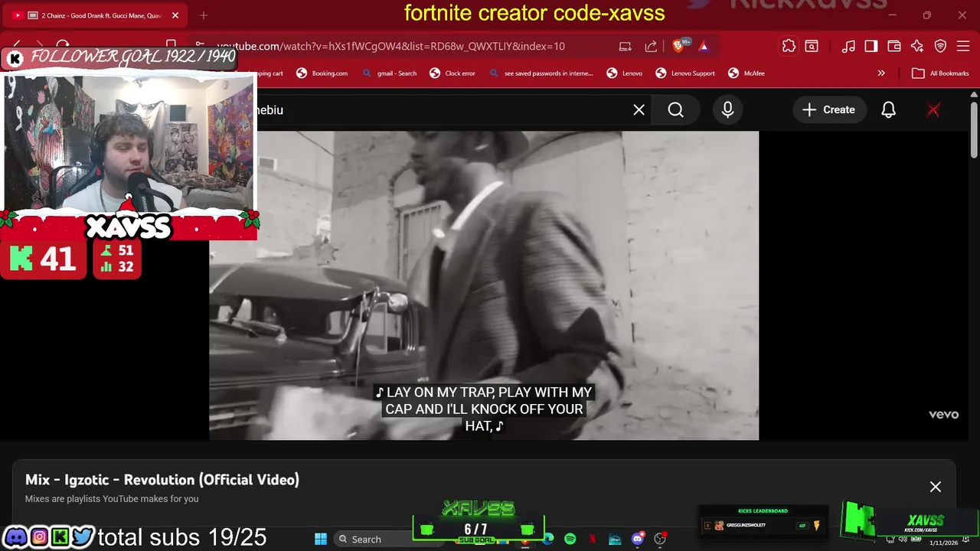The height and width of the screenshot is (551, 980).
Task: Close the Mix playlist panel
Action: tap(935, 487)
